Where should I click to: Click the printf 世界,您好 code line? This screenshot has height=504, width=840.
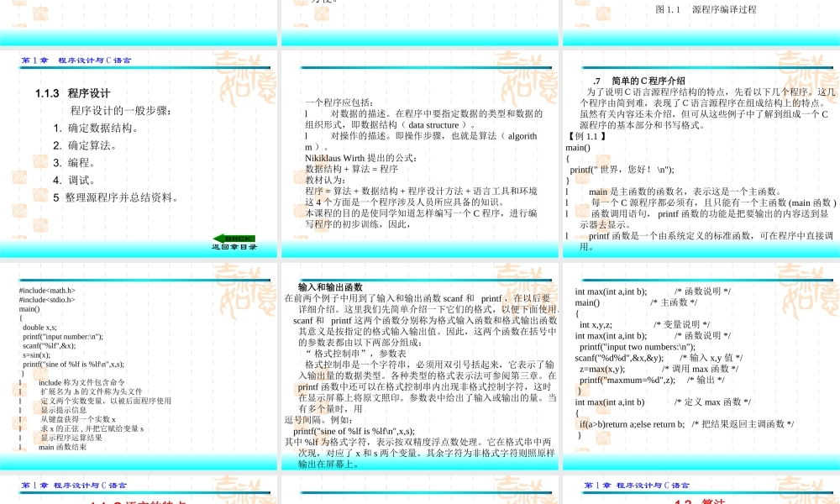[622, 170]
